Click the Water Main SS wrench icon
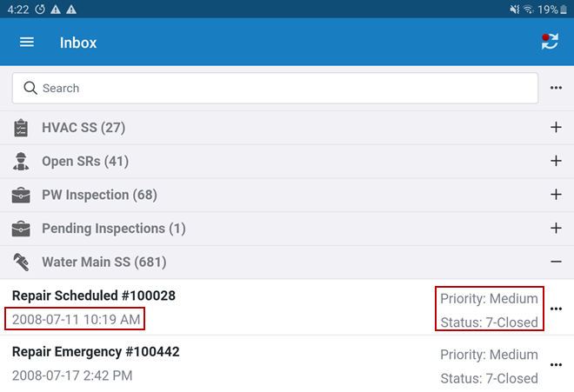 [21, 262]
